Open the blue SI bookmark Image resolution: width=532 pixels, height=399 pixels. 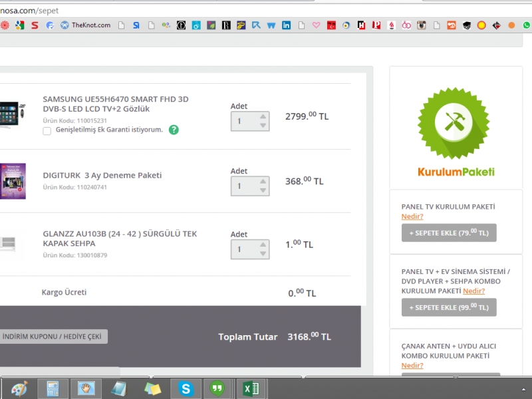[136, 25]
